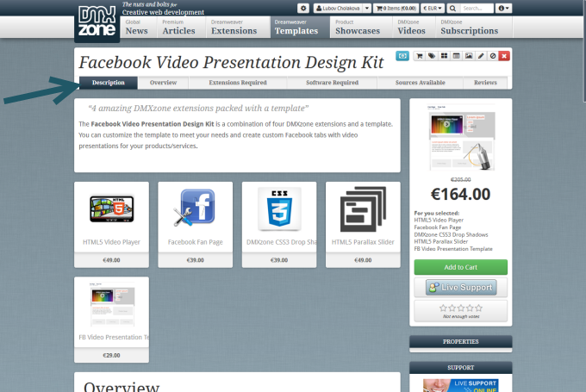Screen dimensions: 586x392
Task: Open the info icon dropdown
Action: pyautogui.click(x=503, y=9)
